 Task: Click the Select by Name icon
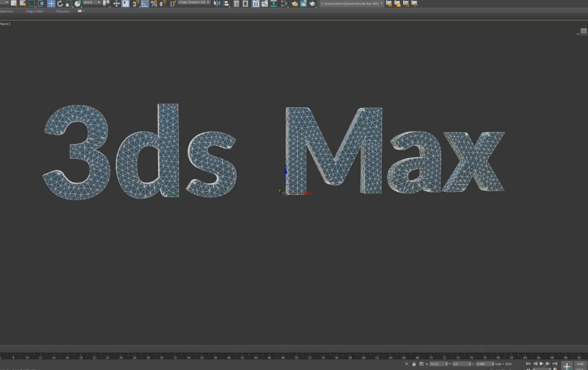pyautogui.click(x=23, y=4)
